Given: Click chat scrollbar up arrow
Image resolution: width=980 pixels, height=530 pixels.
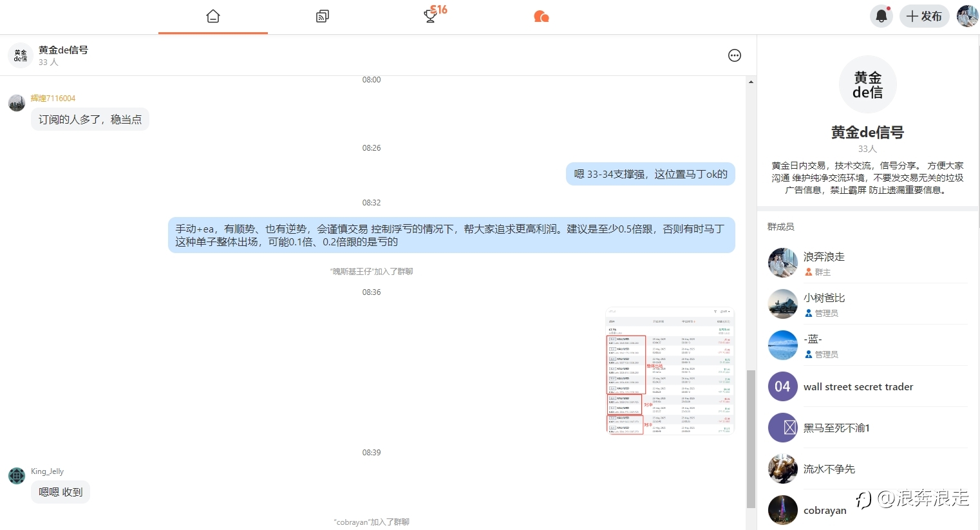Looking at the screenshot, I should click(751, 82).
